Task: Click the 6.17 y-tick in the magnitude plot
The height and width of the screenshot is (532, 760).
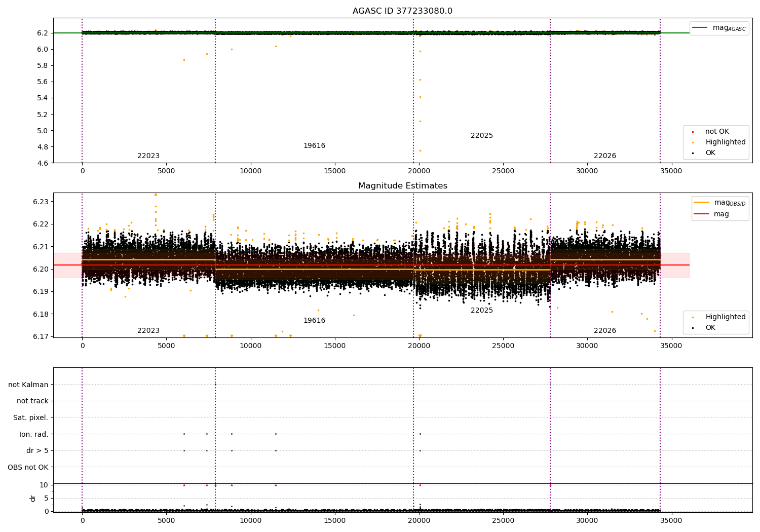Action: [41, 336]
